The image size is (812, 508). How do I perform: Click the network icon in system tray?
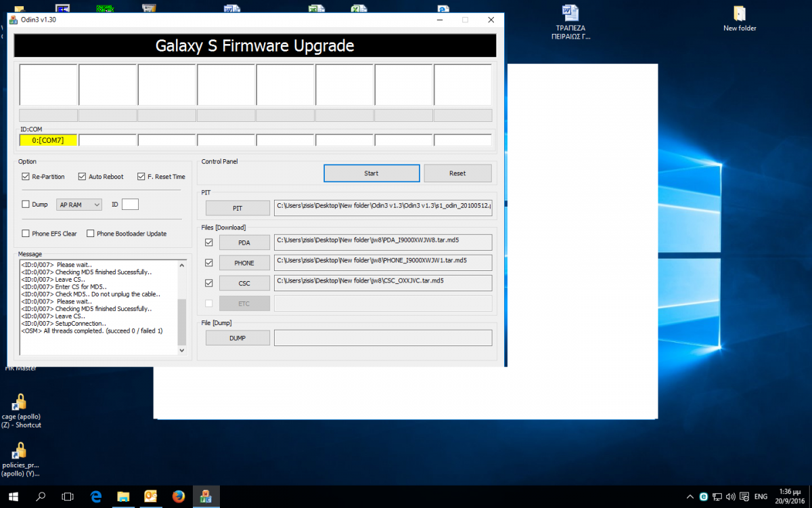[718, 496]
